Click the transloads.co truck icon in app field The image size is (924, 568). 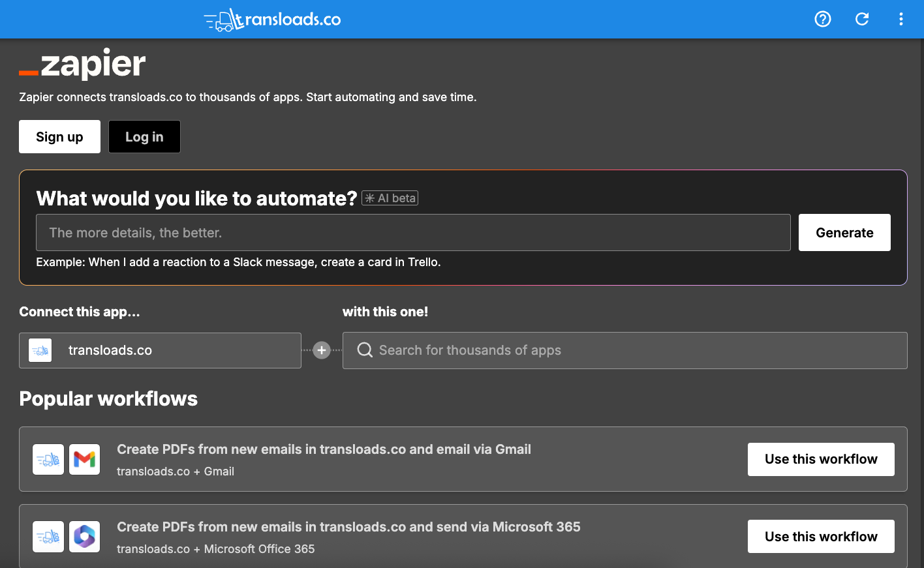click(x=40, y=350)
